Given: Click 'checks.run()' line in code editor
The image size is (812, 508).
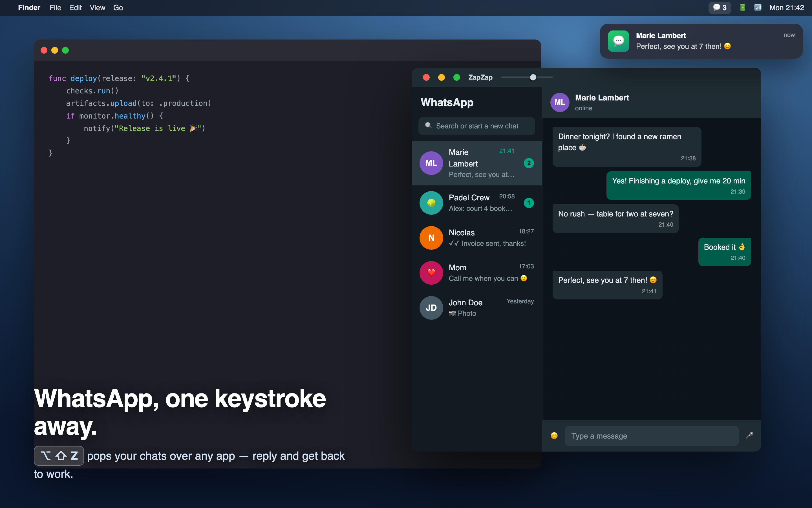Looking at the screenshot, I should coord(92,91).
